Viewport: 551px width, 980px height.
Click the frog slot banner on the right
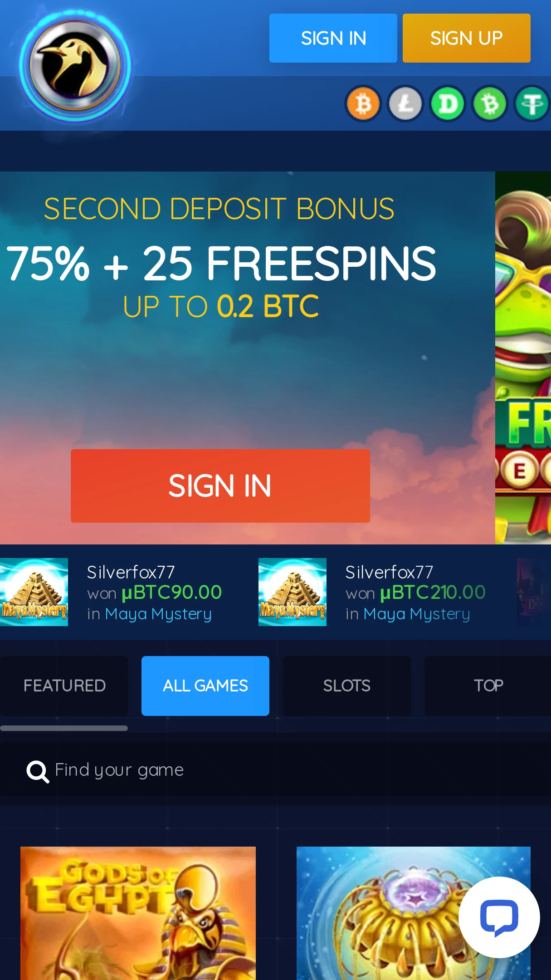point(523,358)
